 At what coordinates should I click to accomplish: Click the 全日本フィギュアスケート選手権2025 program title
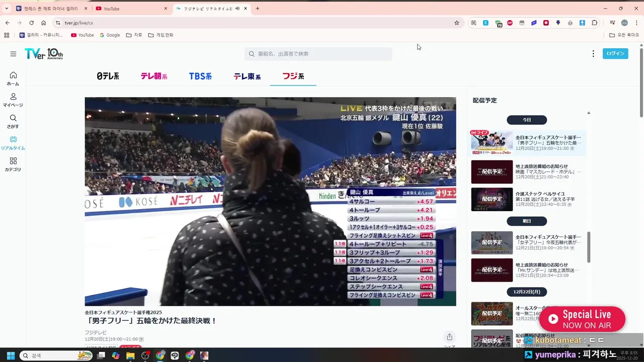pyautogui.click(x=123, y=313)
